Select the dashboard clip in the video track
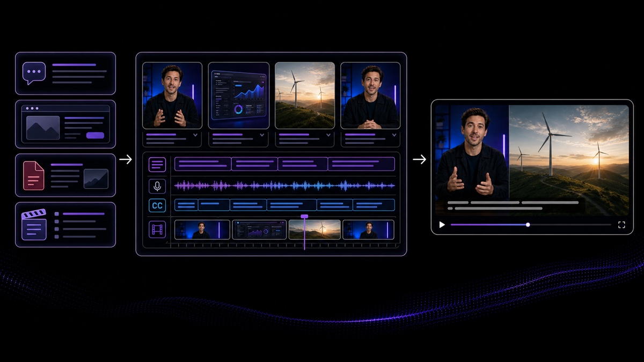 (x=259, y=230)
